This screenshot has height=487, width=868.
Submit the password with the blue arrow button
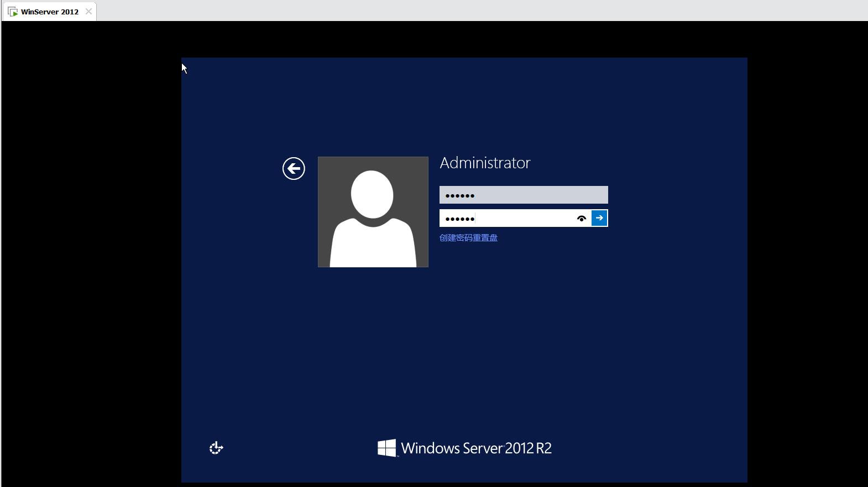coord(599,218)
